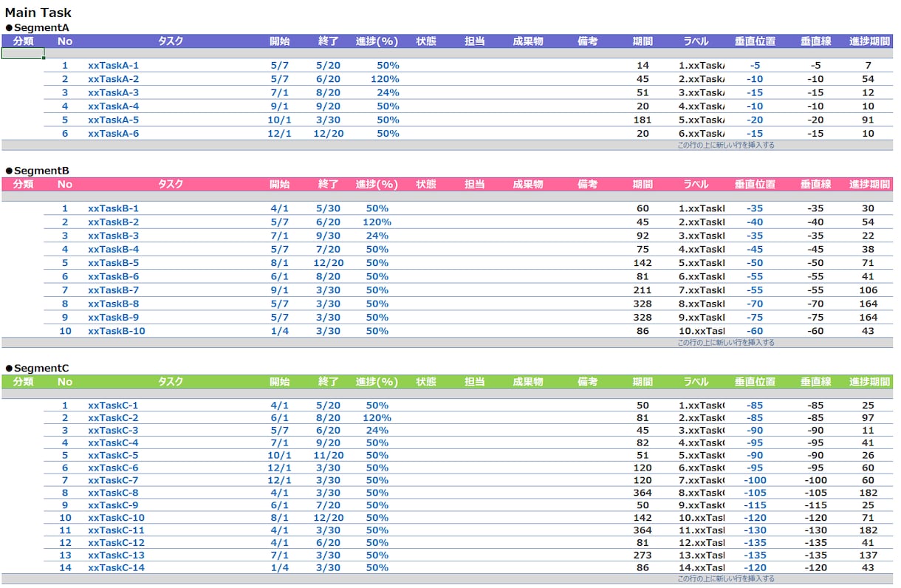Select start date 1/4 of xxTaskB-10

pyautogui.click(x=280, y=331)
